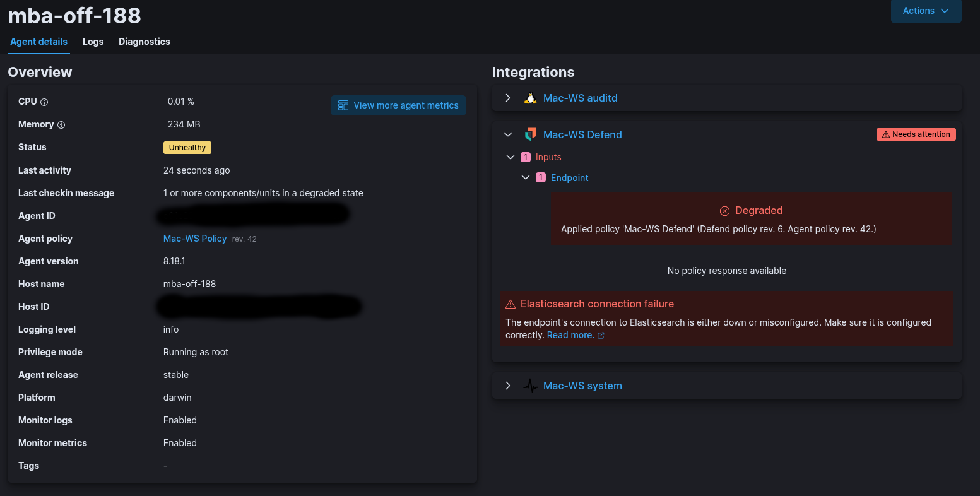This screenshot has height=496, width=980.
Task: Click the Unhealthy status badge
Action: pyautogui.click(x=187, y=148)
